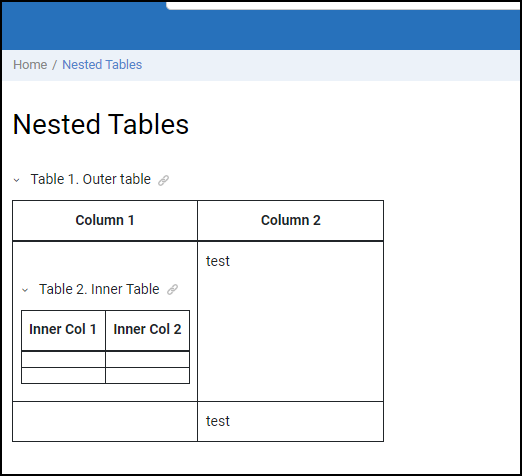Collapse the Table 1 Outer table chevron
522x476 pixels.
point(16,180)
